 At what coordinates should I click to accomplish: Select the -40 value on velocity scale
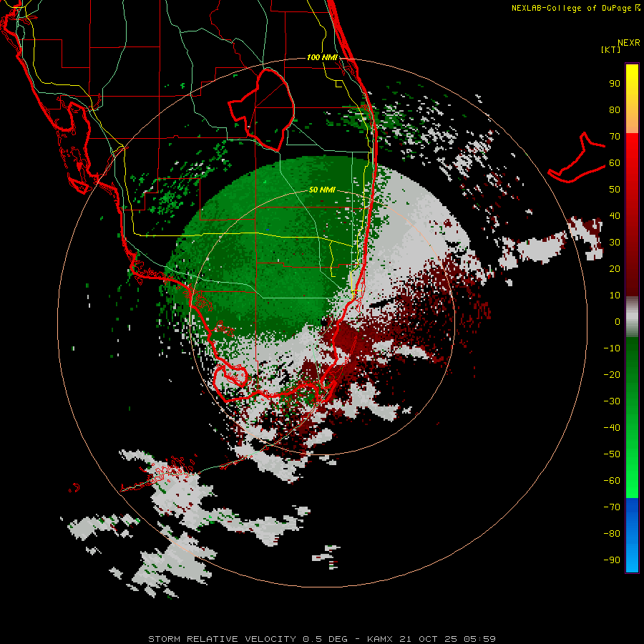[612, 428]
